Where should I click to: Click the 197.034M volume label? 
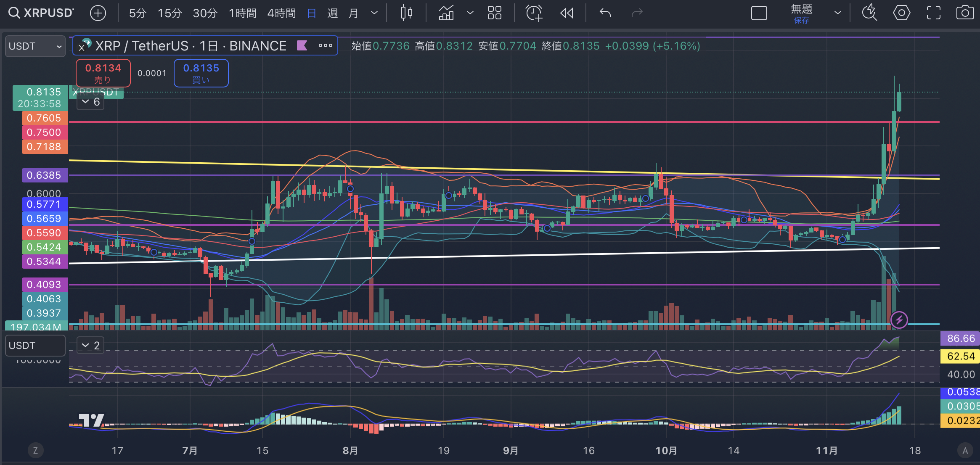coord(36,326)
